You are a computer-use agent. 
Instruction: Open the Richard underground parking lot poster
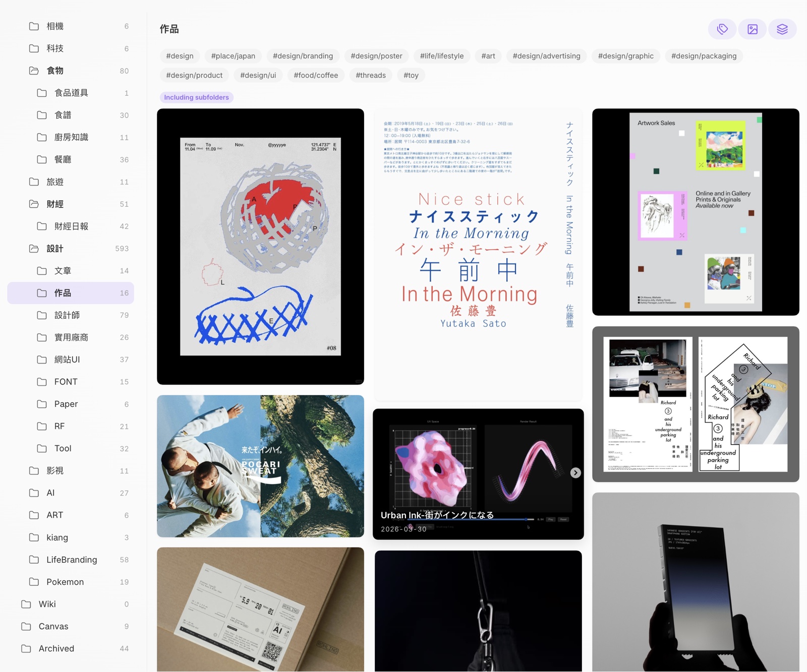pyautogui.click(x=696, y=404)
